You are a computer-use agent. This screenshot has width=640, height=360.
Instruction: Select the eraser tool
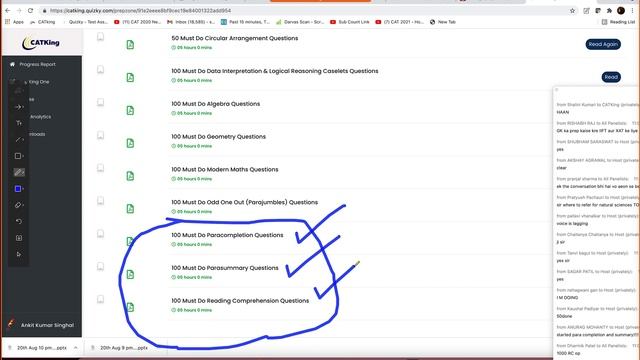coord(18,205)
